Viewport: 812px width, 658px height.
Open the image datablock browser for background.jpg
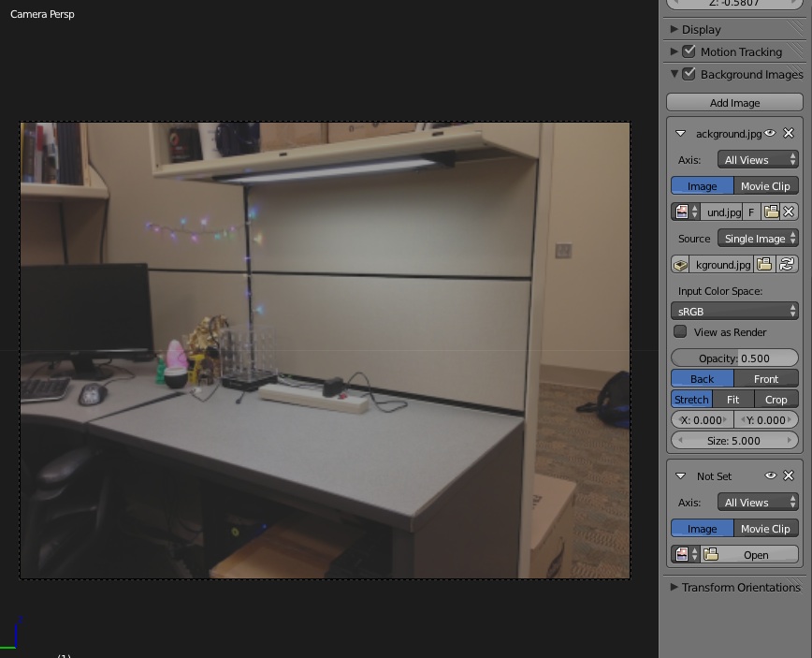pyautogui.click(x=687, y=212)
